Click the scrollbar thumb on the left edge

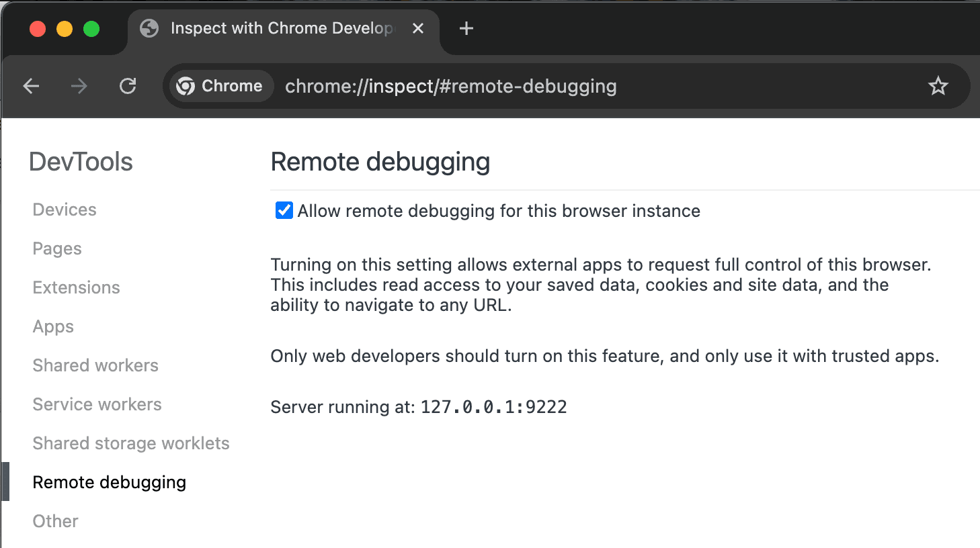5,481
